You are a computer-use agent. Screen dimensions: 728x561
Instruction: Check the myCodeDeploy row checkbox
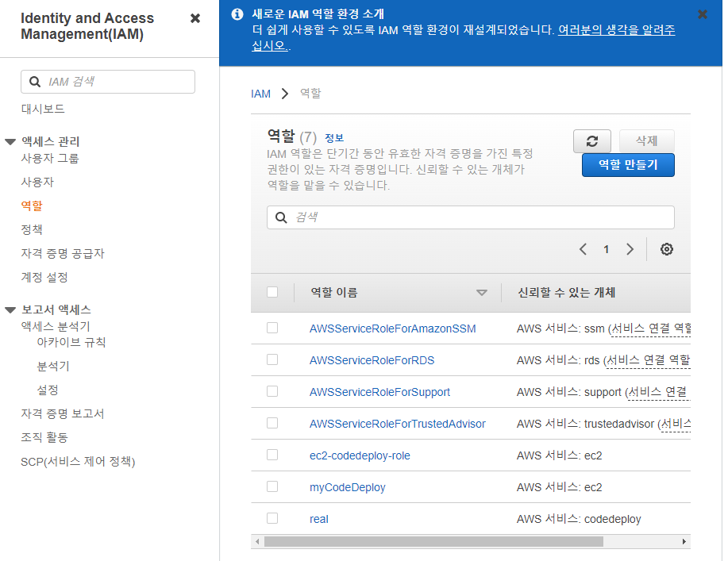click(x=272, y=486)
